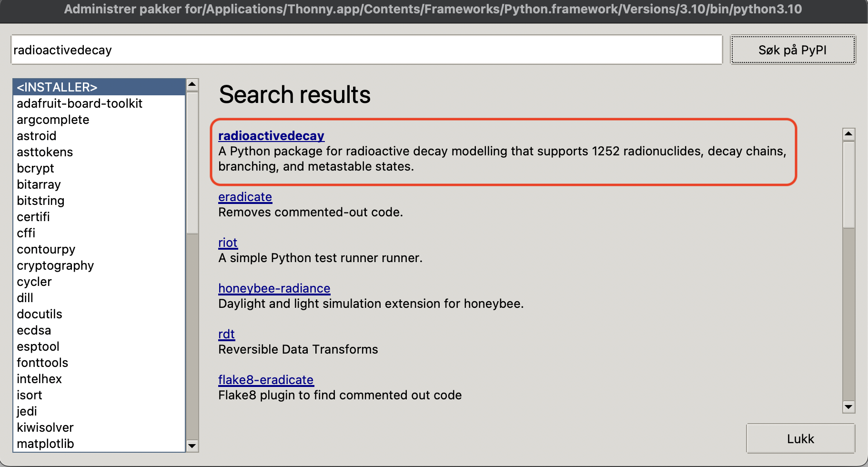Select jedi in the package list
Screen dimensions: 868x467
(x=27, y=411)
